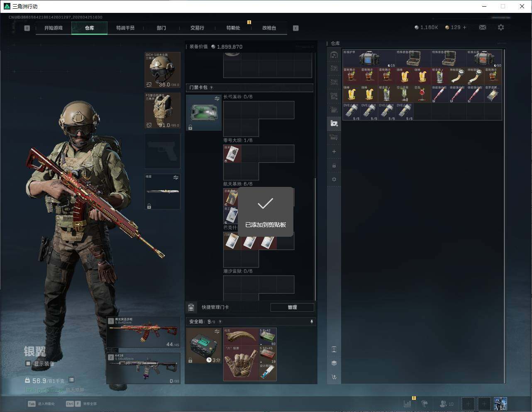This screenshot has width=532, height=412.
Task: Swap the safe box using arrows icon
Action: tap(217, 331)
